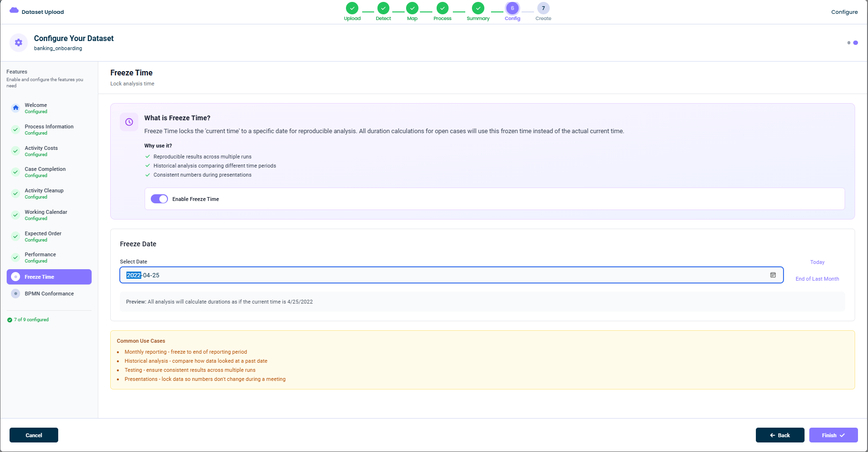Image resolution: width=868 pixels, height=452 pixels.
Task: Click the Expected Order check icon
Action: coord(16,236)
